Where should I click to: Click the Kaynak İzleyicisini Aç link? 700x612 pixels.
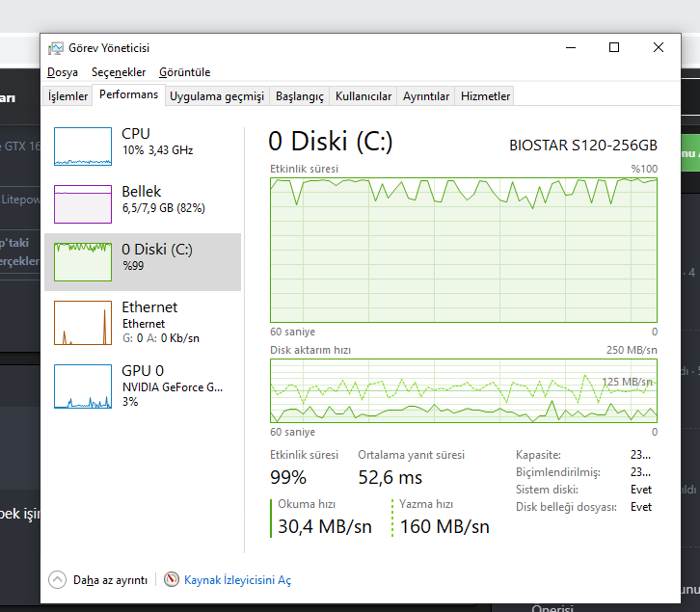(237, 580)
